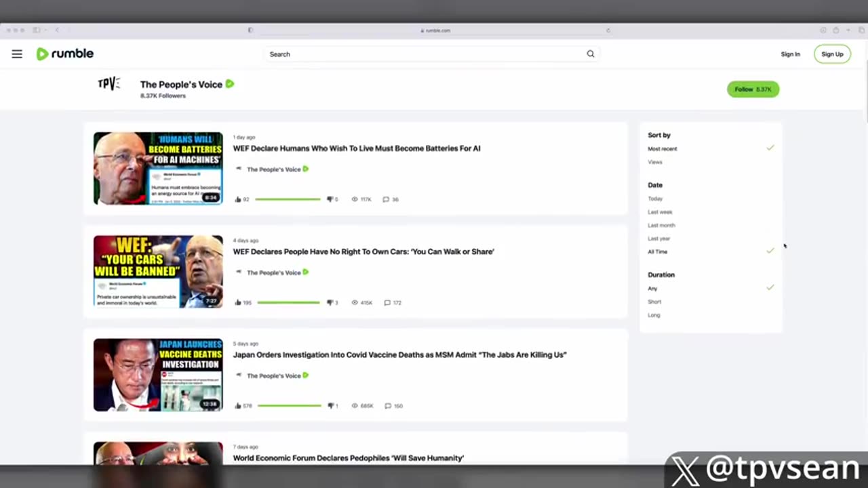Click '1 day ago' timestamp

(244, 137)
